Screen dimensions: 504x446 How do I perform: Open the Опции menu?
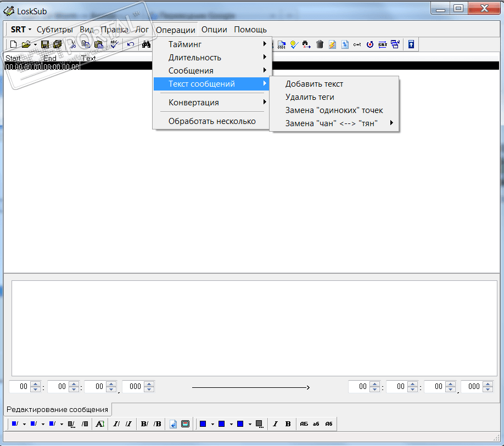click(214, 30)
